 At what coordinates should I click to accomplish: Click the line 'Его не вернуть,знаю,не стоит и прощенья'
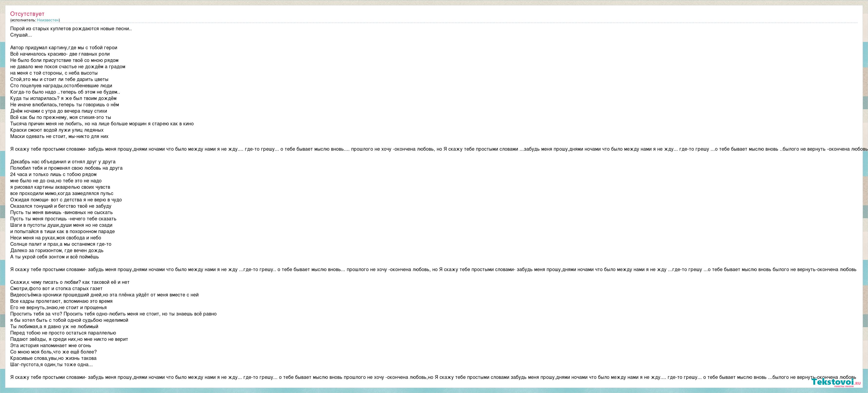tap(58, 307)
